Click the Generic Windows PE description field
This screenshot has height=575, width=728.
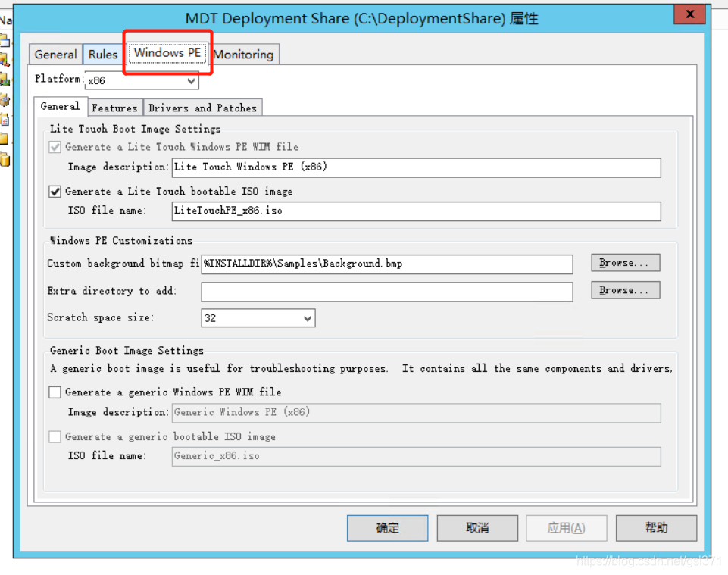417,413
